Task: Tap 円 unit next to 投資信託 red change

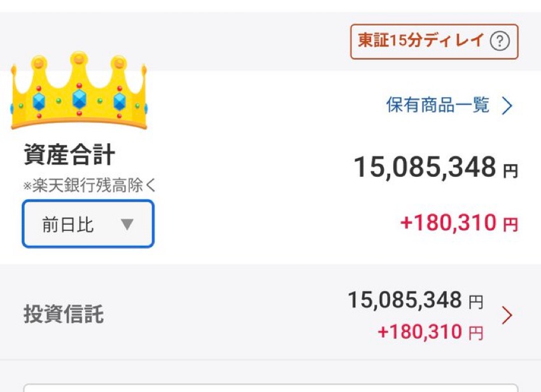Action: pyautogui.click(x=476, y=333)
